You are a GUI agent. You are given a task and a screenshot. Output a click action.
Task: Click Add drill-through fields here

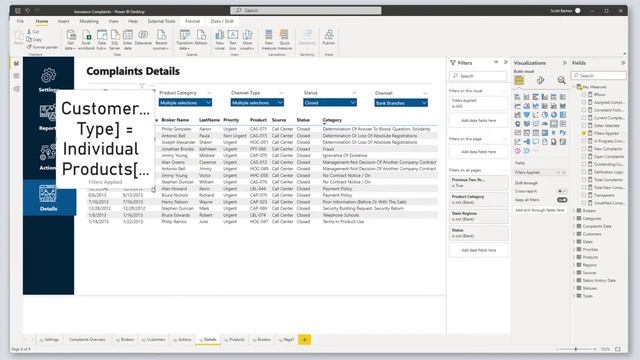pos(540,210)
